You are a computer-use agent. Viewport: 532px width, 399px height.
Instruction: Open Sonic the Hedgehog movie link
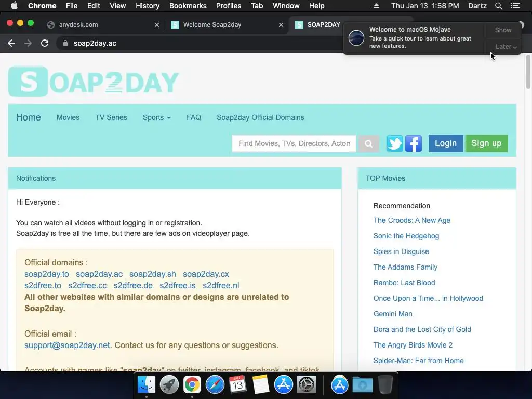pos(406,236)
